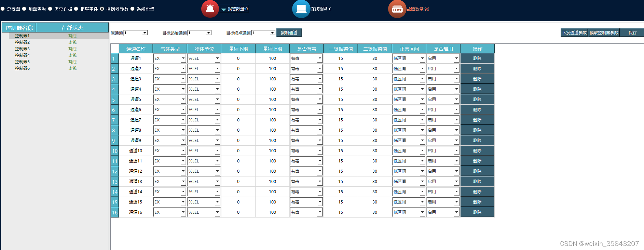This screenshot has width=644, height=250.
Task: Click the 一级报警值 cell for 通道11
Action: click(341, 161)
